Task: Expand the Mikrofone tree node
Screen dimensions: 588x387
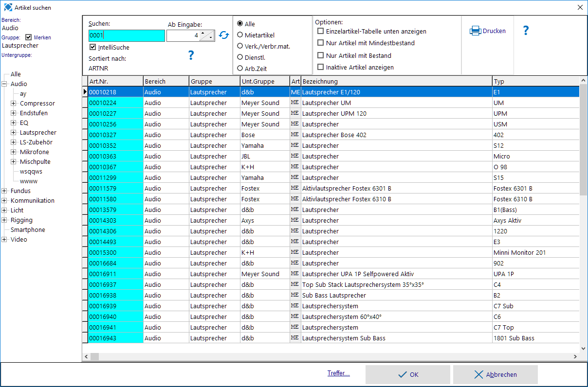Action: 14,152
